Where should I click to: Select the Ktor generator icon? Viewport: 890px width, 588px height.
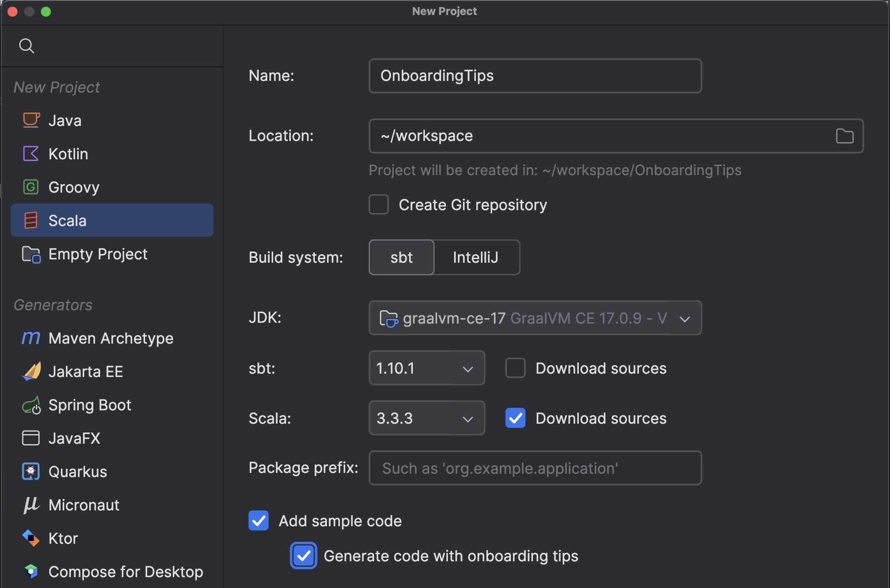pyautogui.click(x=30, y=538)
